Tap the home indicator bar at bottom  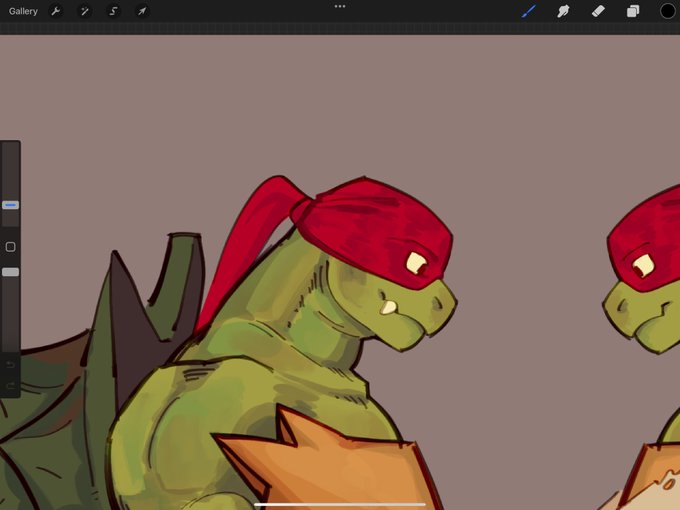pyautogui.click(x=340, y=504)
